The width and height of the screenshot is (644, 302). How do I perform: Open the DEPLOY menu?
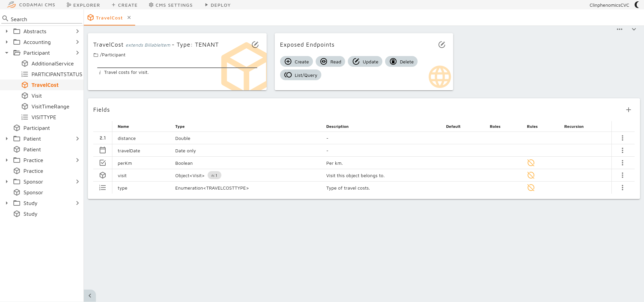217,5
